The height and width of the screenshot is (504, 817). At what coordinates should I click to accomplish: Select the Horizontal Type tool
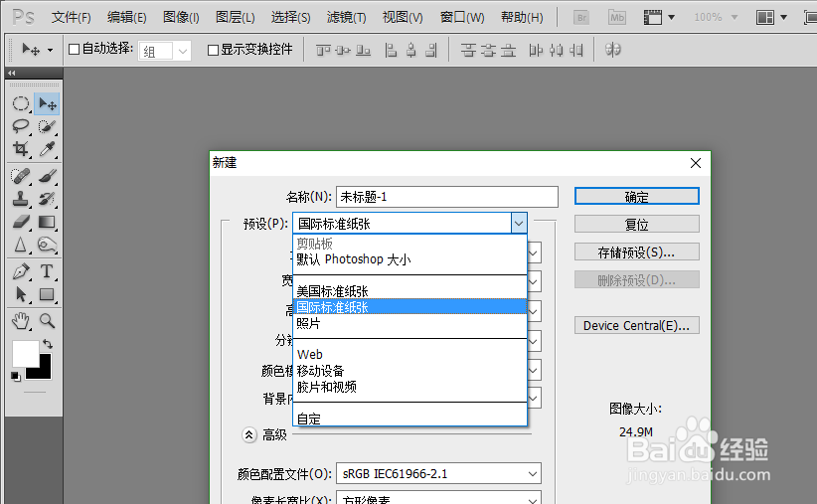[x=47, y=271]
